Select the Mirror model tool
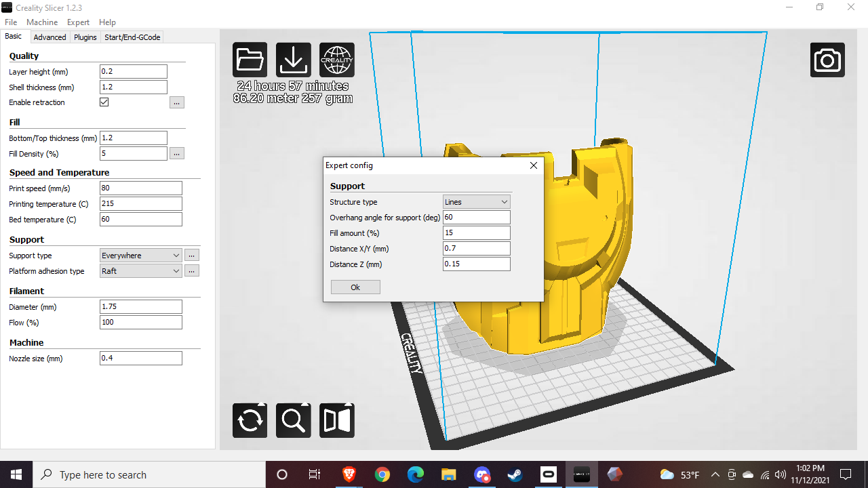 pos(337,420)
